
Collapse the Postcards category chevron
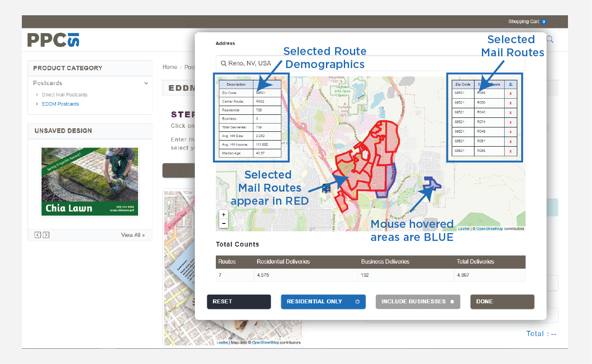(146, 83)
